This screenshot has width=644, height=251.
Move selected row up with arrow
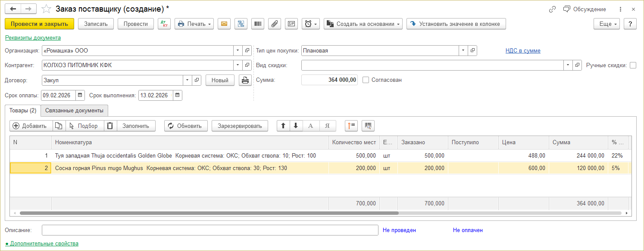(x=283, y=126)
